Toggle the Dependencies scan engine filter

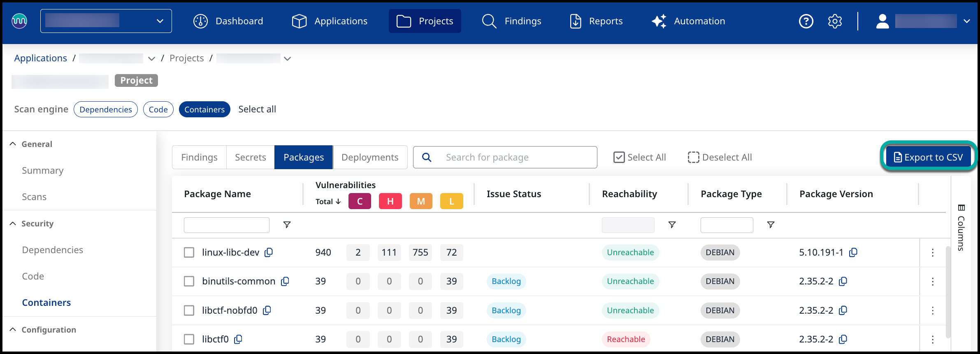point(106,109)
